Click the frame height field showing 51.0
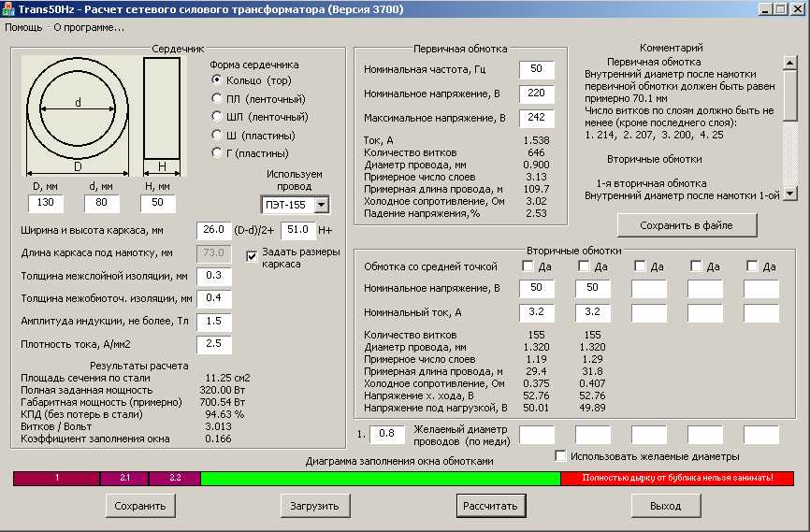810x532 pixels. point(298,230)
